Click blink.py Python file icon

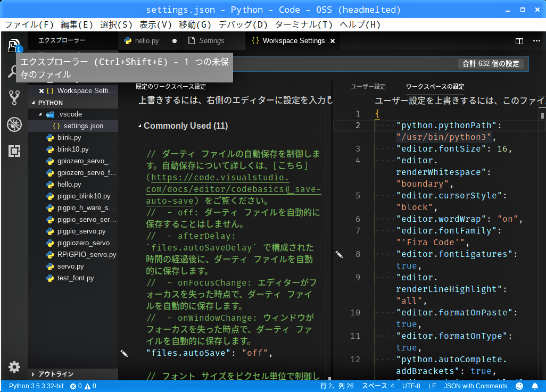coord(50,138)
